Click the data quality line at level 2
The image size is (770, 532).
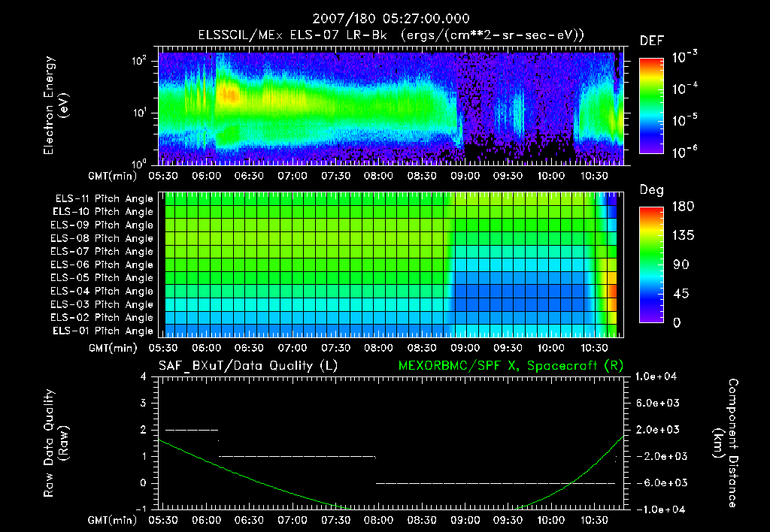click(192, 430)
